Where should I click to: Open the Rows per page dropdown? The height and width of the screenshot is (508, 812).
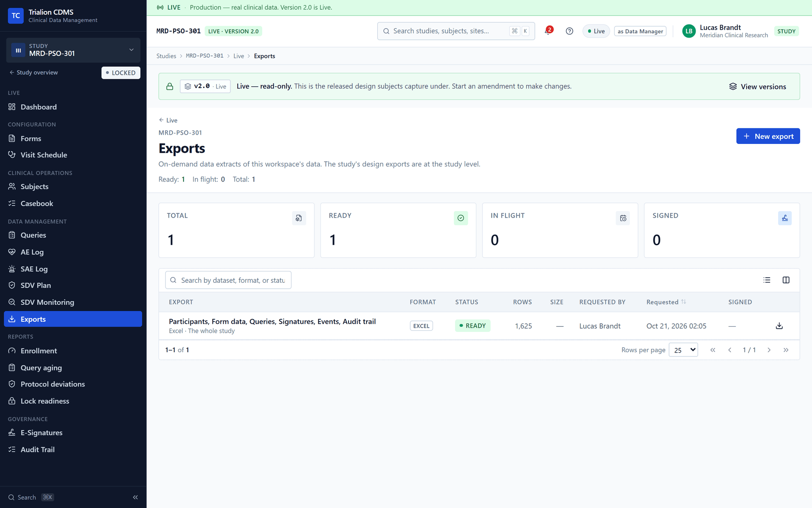683,350
